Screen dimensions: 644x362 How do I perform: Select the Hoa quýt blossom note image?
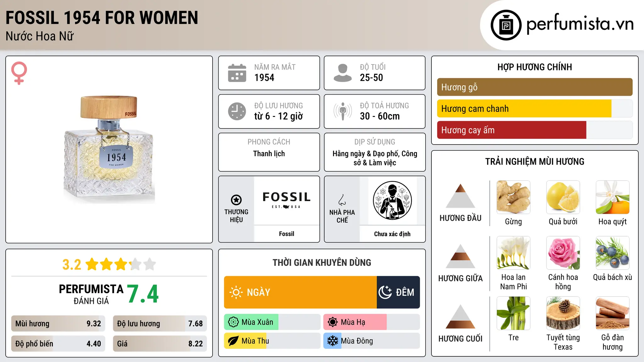[x=613, y=197]
